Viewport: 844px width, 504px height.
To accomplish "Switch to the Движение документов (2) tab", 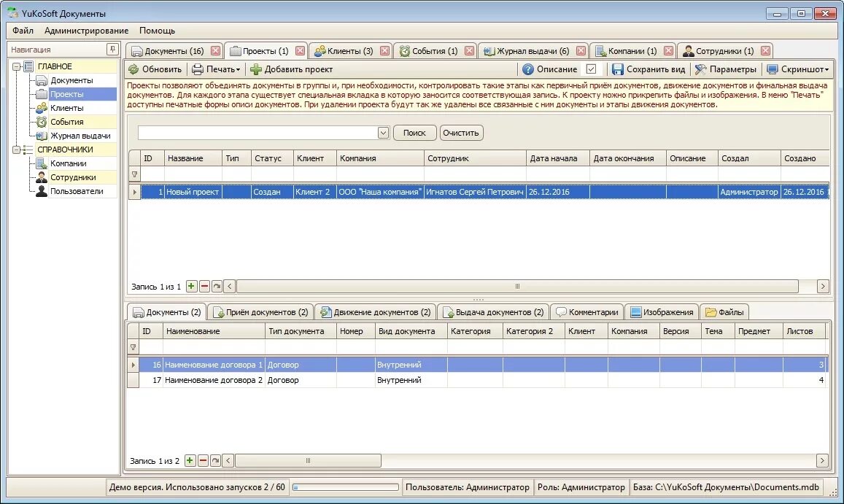I will coord(375,311).
